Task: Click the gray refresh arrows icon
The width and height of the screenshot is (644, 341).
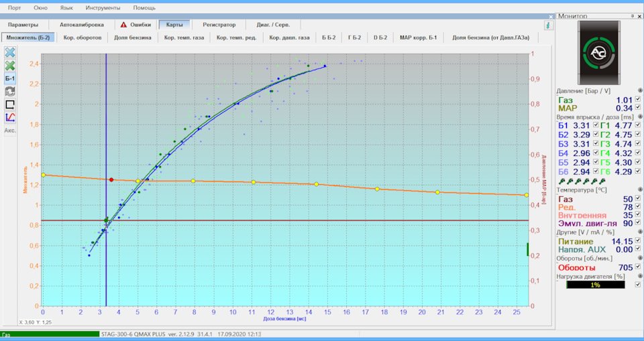Action: coord(10,91)
